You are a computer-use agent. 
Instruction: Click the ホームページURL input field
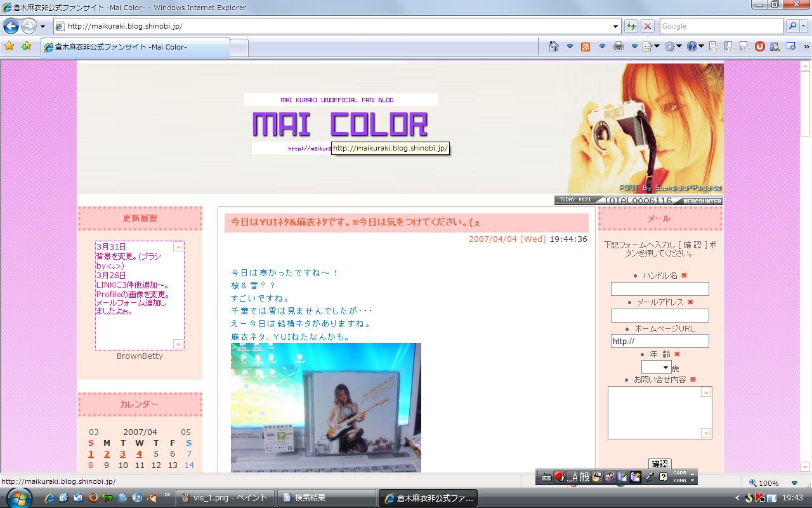660,342
